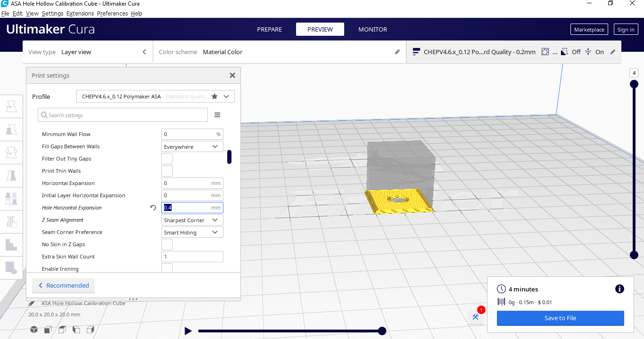The image size is (644, 339).
Task: Open the Z Seam Alignment dropdown
Action: pos(192,219)
